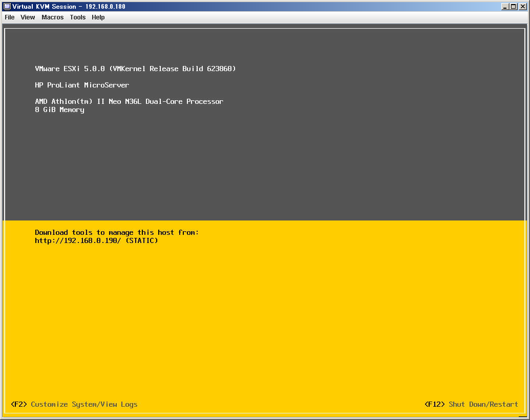Close the Virtual KVM Session window
This screenshot has height=420, width=530.
tap(522, 7)
